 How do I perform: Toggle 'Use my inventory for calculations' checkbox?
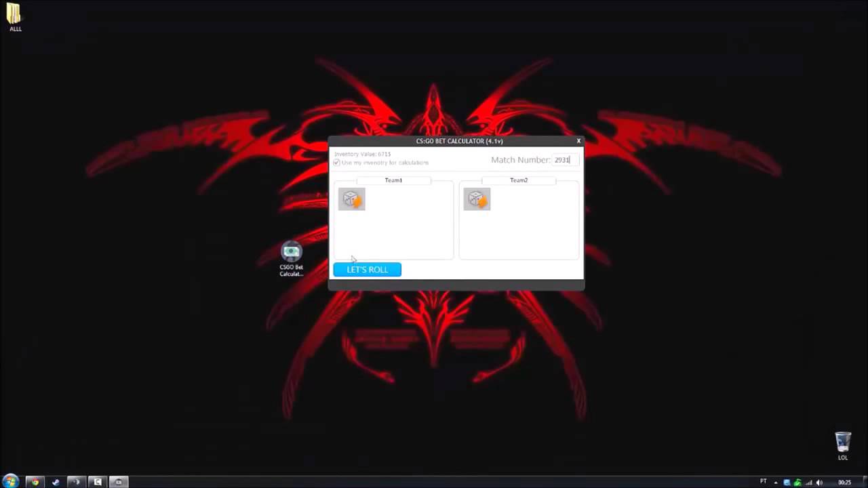(x=336, y=163)
